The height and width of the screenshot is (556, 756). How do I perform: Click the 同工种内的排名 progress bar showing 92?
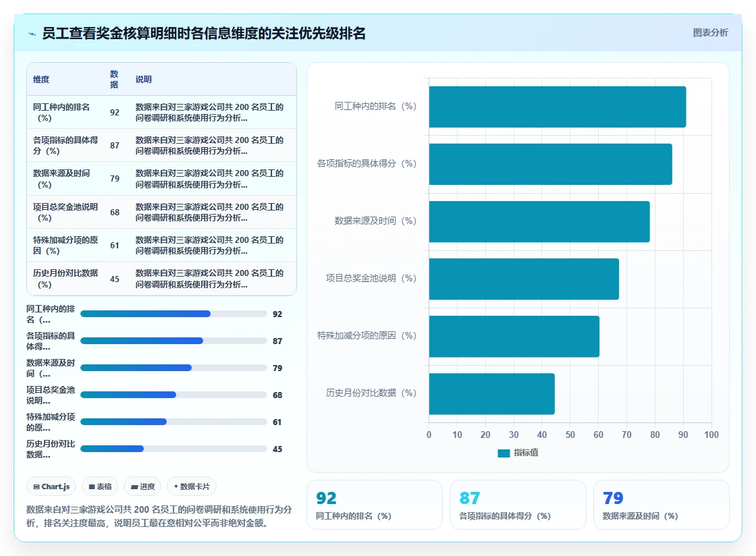point(173,314)
